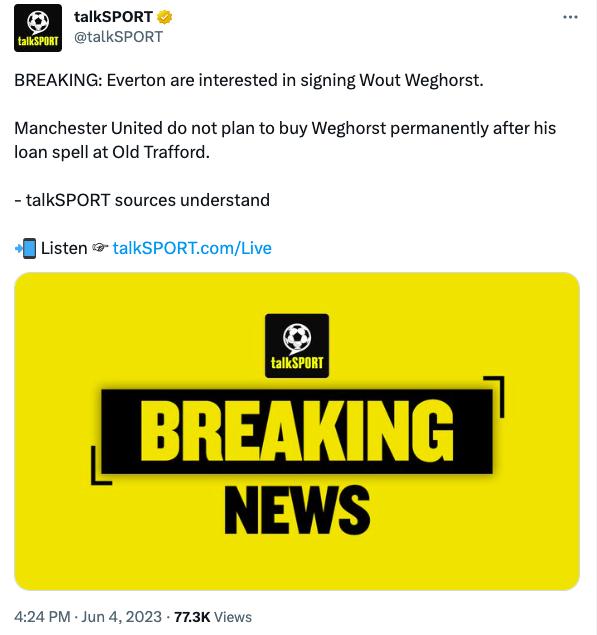The height and width of the screenshot is (635, 597).
Task: Click the black BREAKING banner in the image
Action: (x=297, y=431)
